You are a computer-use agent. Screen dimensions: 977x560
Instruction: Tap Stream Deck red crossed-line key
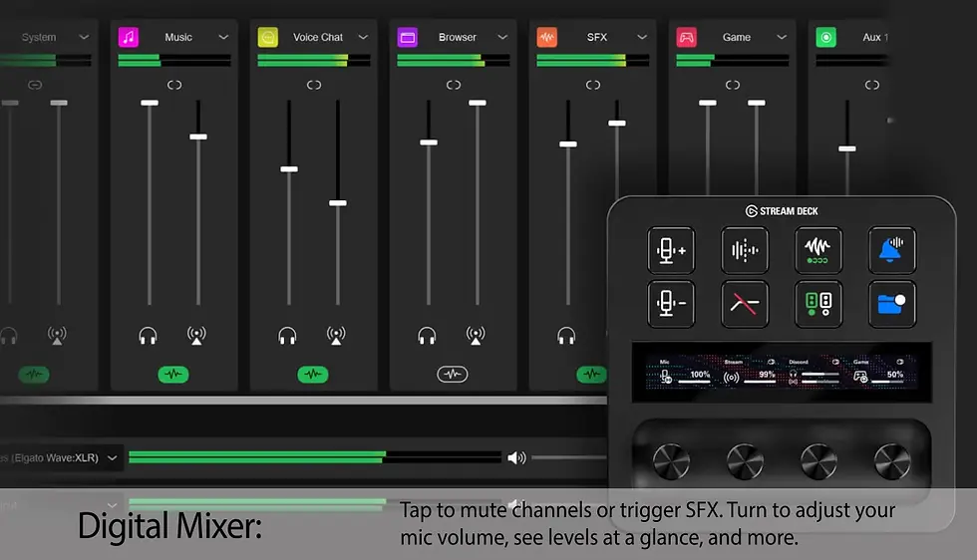(745, 304)
